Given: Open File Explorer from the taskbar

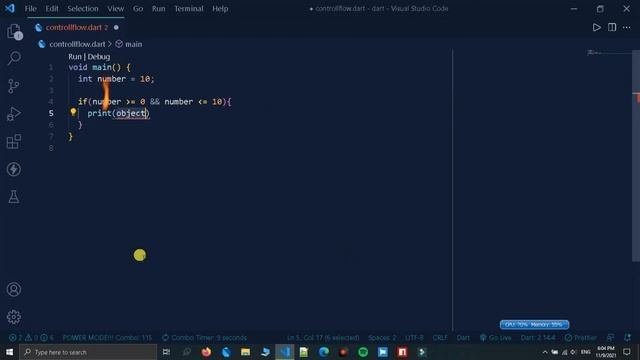Looking at the screenshot, I should pos(245,352).
